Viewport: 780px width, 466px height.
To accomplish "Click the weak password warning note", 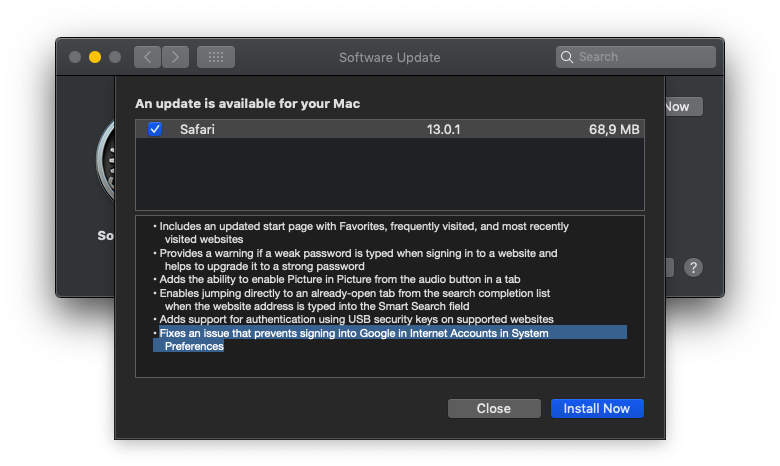I will coord(358,260).
